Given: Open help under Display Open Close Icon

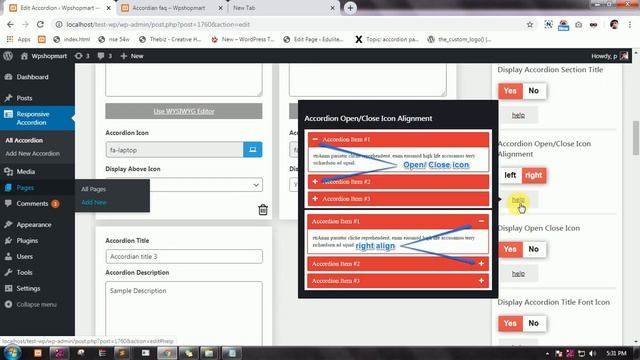Looking at the screenshot, I should click(518, 273).
